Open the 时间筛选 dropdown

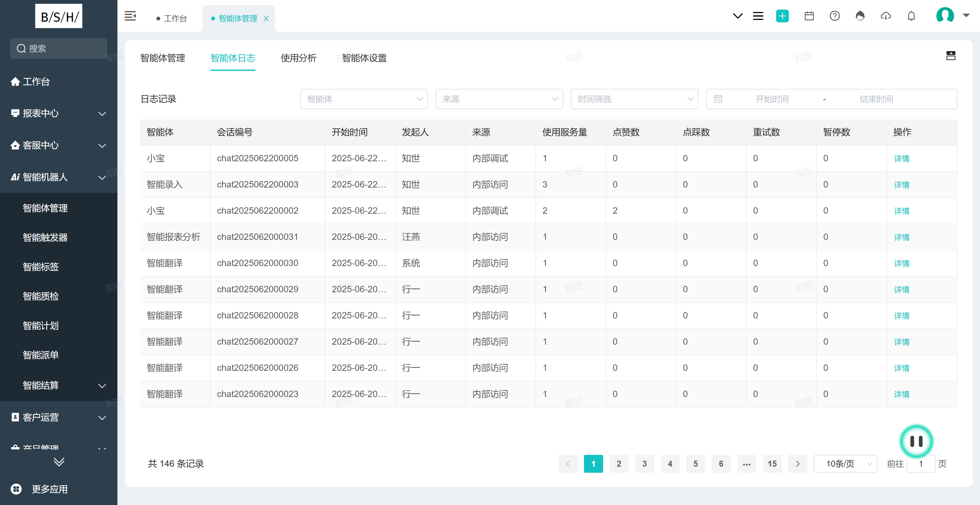634,99
